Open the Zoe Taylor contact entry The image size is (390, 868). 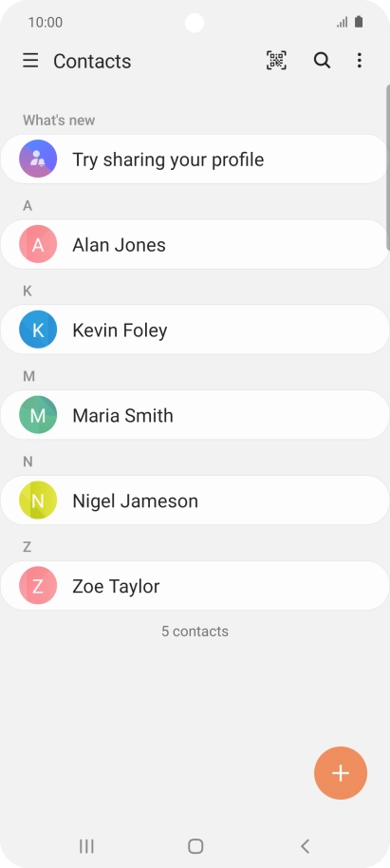195,585
